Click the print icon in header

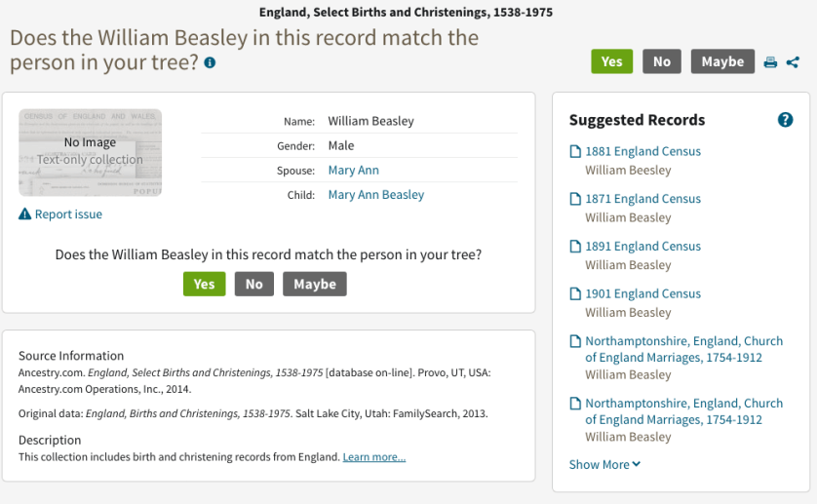[x=770, y=62]
